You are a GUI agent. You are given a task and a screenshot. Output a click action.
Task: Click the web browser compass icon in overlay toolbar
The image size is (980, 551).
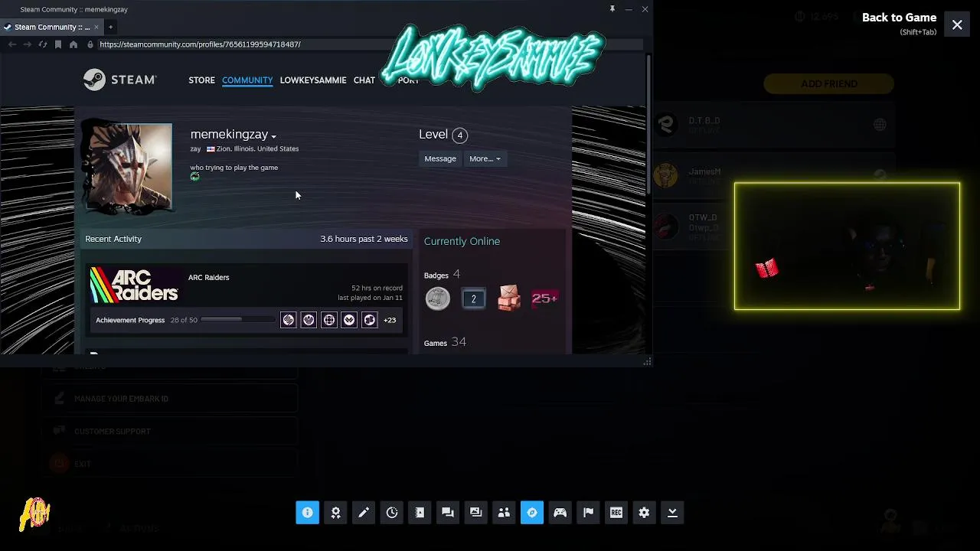(532, 513)
